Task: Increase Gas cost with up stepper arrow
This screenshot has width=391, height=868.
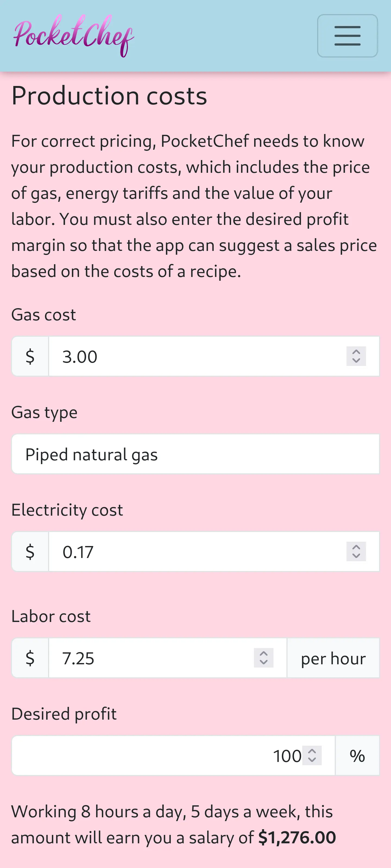Action: pos(356,352)
